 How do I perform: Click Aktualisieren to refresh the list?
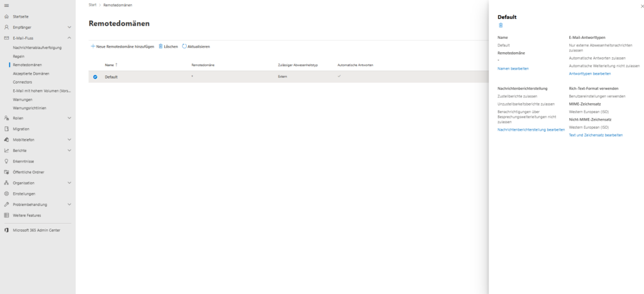(196, 46)
